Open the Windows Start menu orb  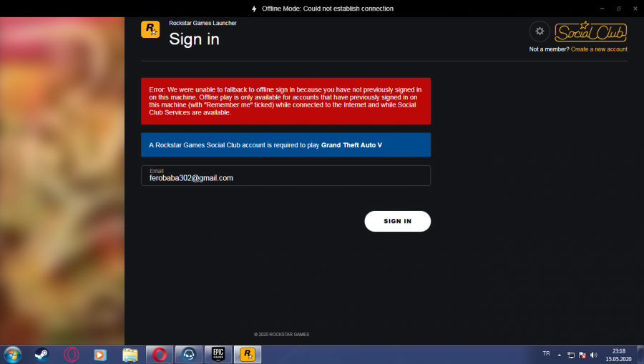[x=12, y=355]
